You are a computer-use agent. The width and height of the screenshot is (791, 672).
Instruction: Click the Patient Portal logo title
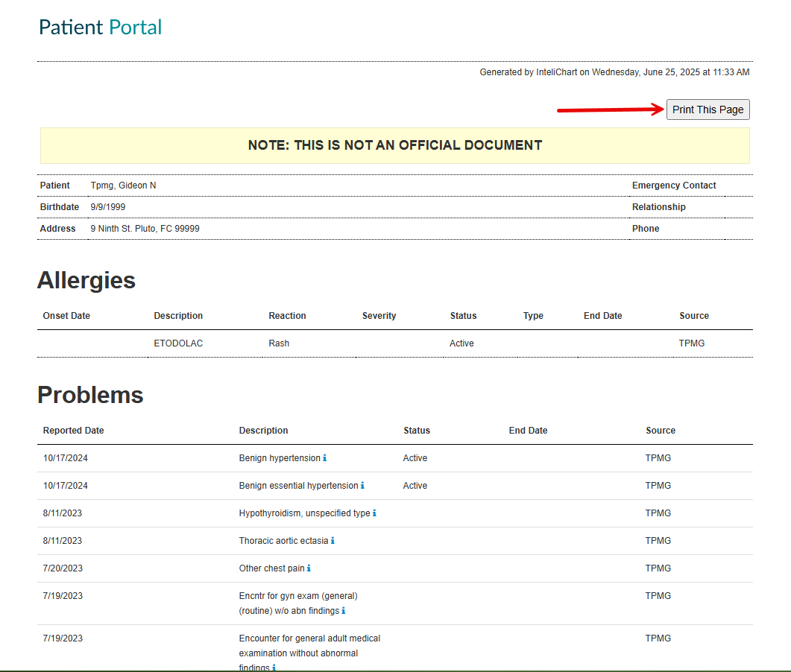click(101, 28)
